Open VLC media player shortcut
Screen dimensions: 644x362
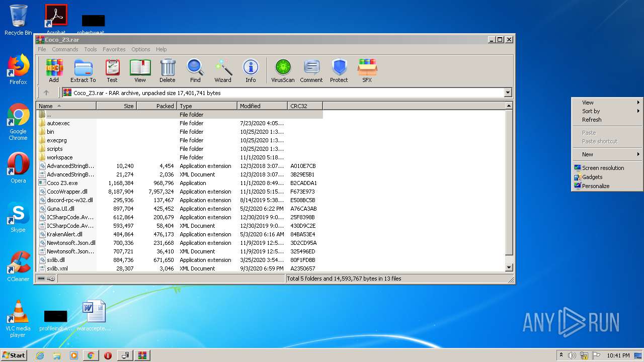(18, 319)
